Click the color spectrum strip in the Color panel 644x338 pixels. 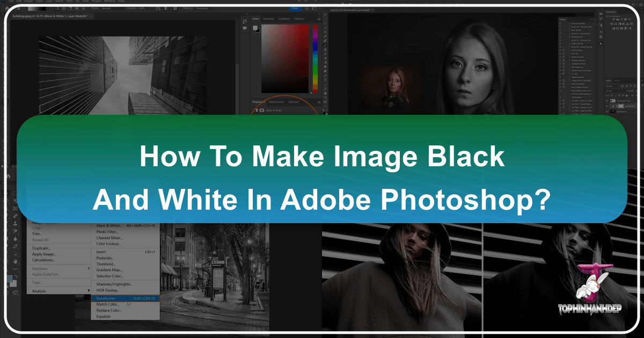click(x=315, y=59)
